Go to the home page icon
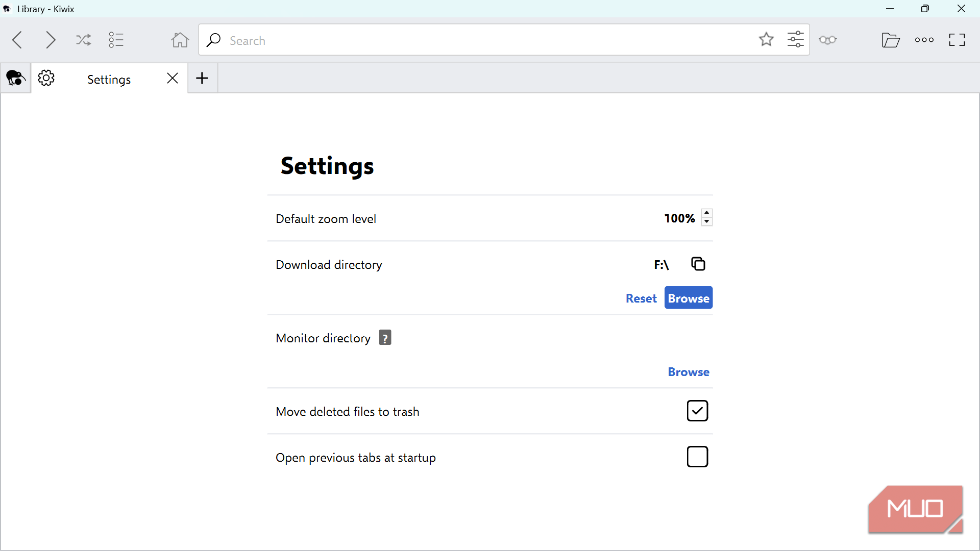 (180, 40)
